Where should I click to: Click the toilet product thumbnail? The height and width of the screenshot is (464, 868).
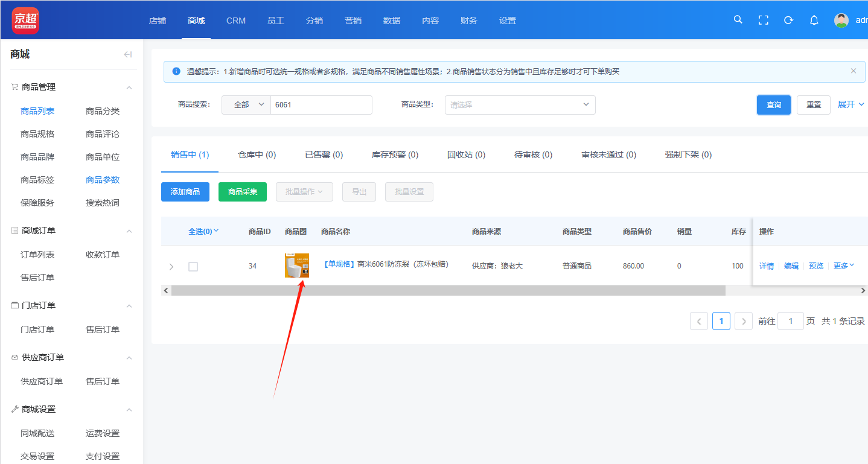(x=297, y=265)
